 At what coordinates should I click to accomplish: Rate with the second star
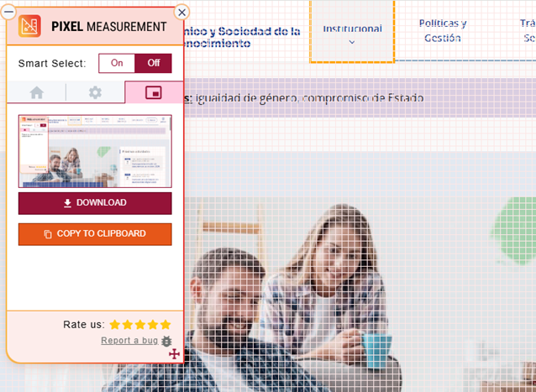tap(128, 324)
